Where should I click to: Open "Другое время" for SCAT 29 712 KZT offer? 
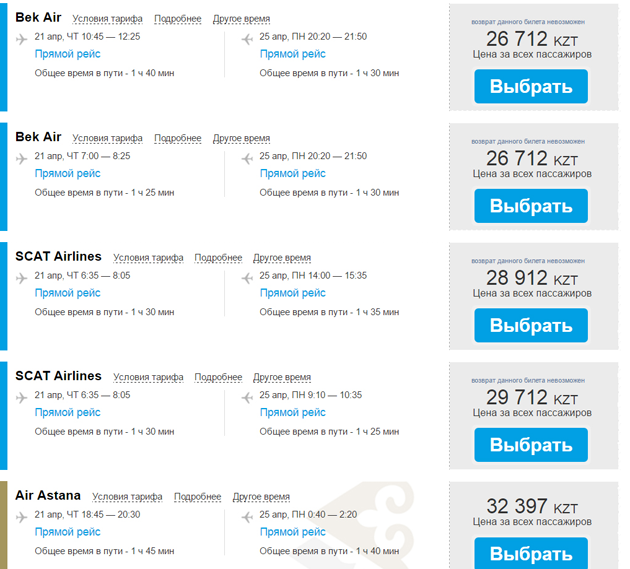pos(281,378)
